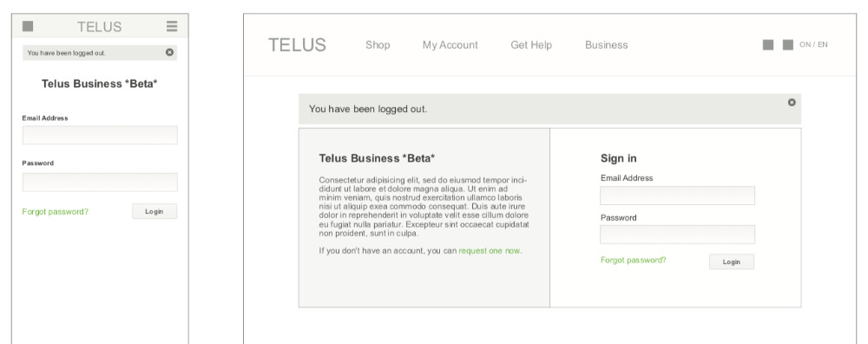Image resolution: width=868 pixels, height=344 pixels.
Task: Click the first gray square icon in desktop header
Action: point(768,45)
